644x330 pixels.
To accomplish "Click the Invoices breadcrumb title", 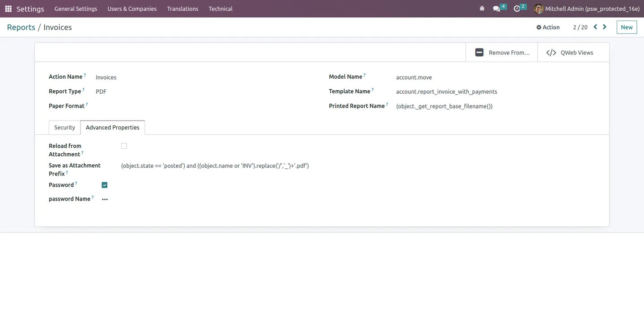I will [x=58, y=27].
